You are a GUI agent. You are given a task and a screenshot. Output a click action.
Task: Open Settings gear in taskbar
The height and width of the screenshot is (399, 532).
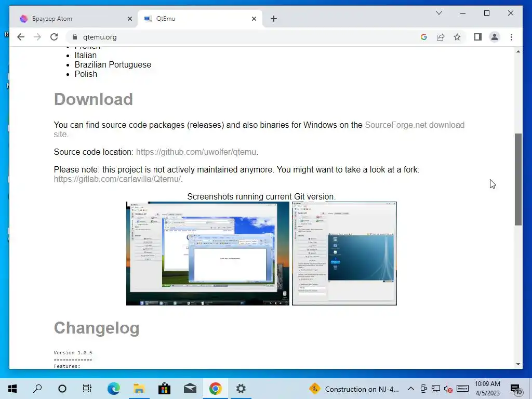tap(241, 389)
